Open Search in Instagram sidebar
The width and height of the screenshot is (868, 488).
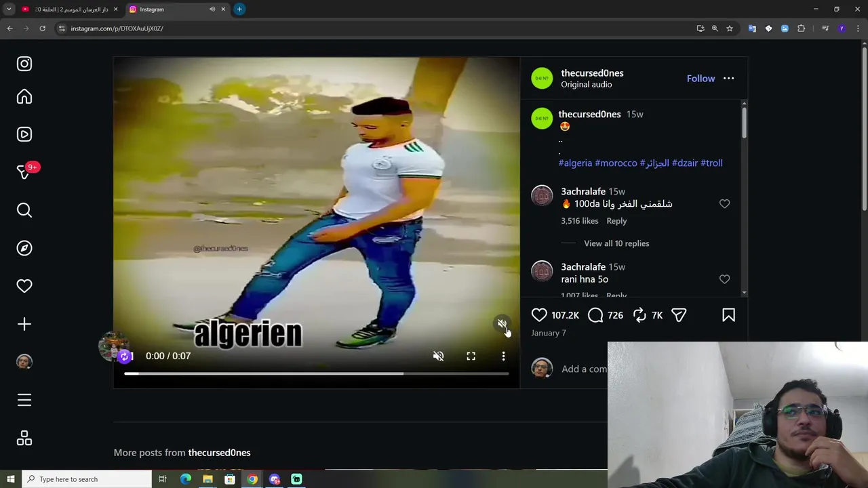coord(24,210)
